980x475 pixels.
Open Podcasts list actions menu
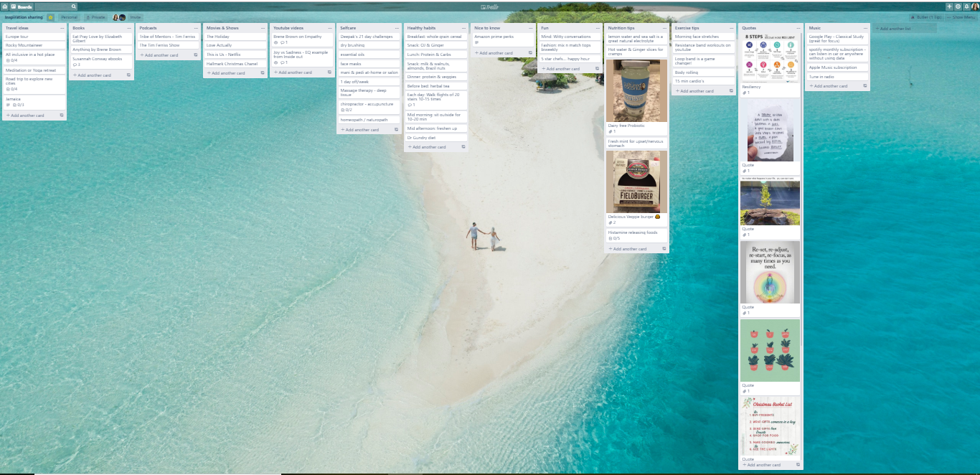196,28
